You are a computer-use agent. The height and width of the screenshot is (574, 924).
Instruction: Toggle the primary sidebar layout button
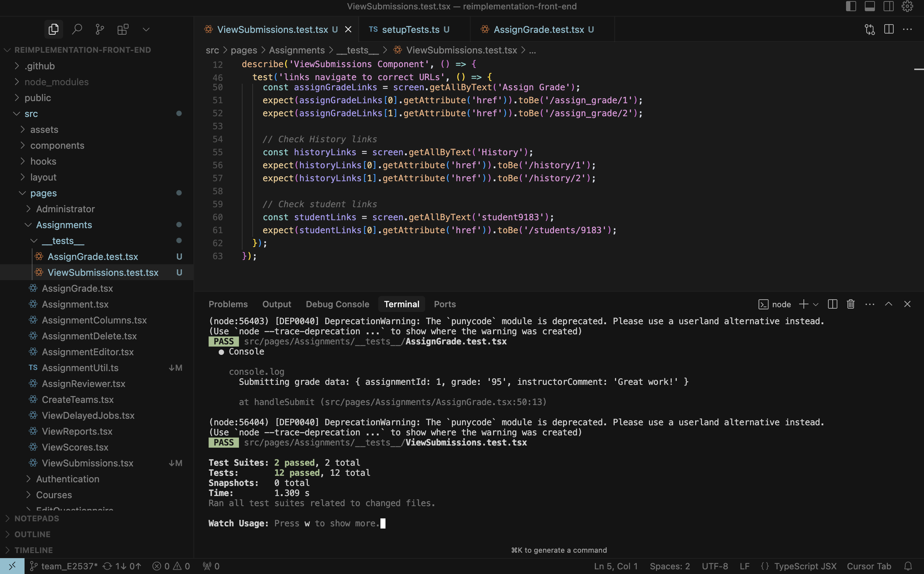[x=851, y=6]
